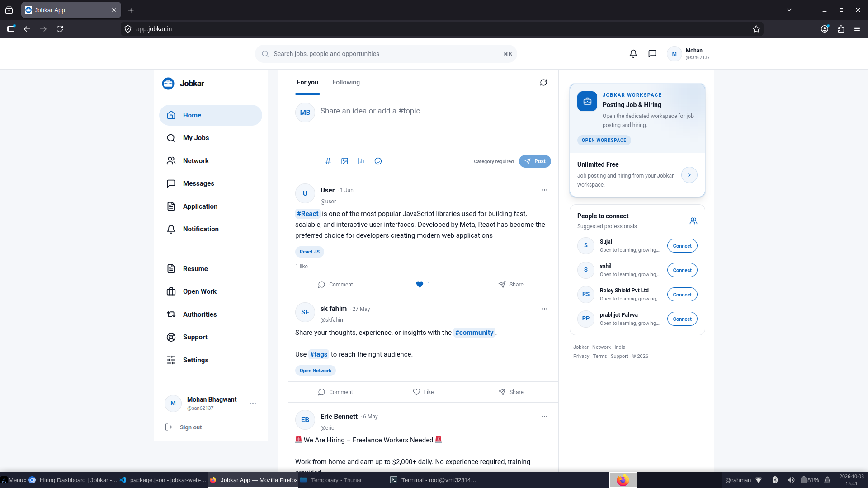Click the people icon in People to connect

coord(693,221)
